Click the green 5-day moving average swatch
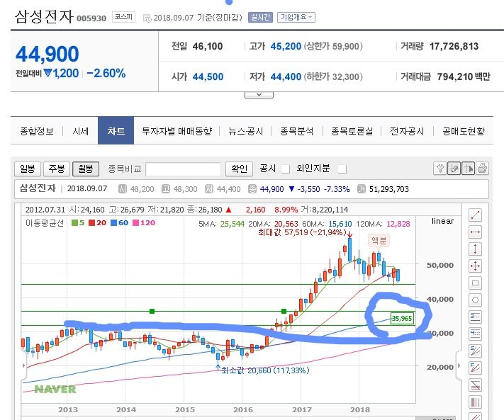The image size is (504, 420). 74,222
